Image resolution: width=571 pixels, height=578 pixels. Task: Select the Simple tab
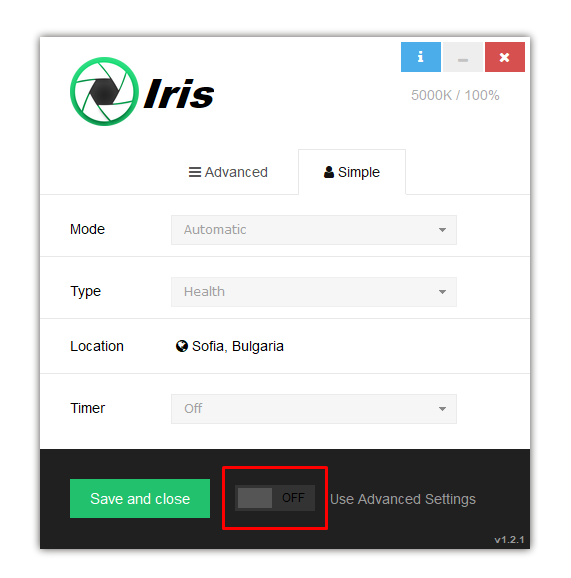(352, 172)
